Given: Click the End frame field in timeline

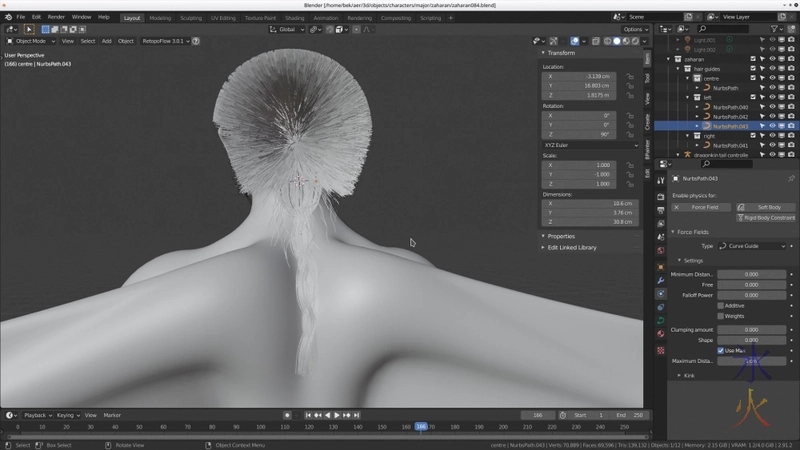Looking at the screenshot, I should pyautogui.click(x=630, y=414).
